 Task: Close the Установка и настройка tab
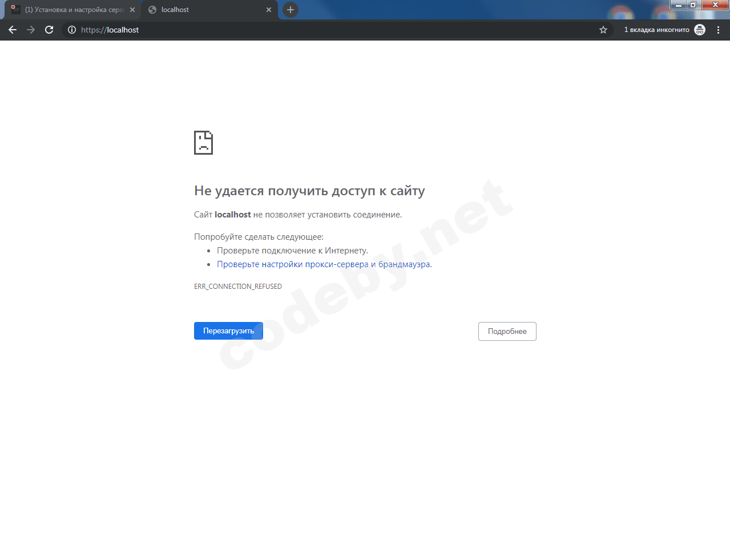click(x=132, y=10)
